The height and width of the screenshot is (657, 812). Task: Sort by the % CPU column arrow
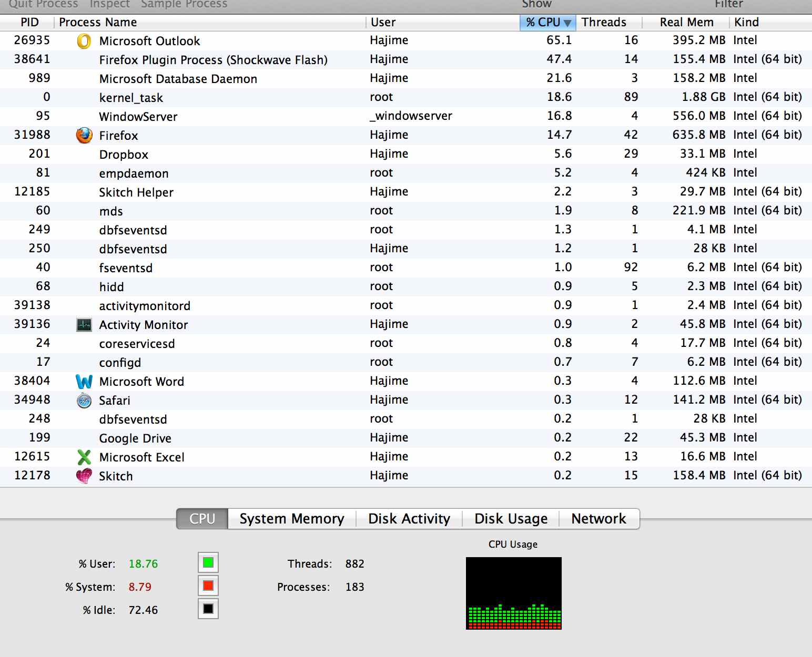pos(567,23)
